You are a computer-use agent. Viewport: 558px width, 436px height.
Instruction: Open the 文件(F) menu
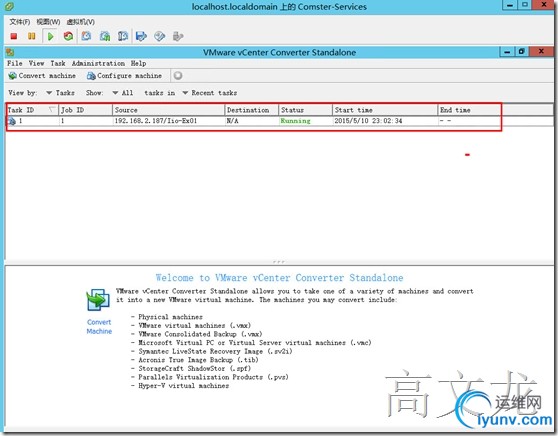pos(20,22)
